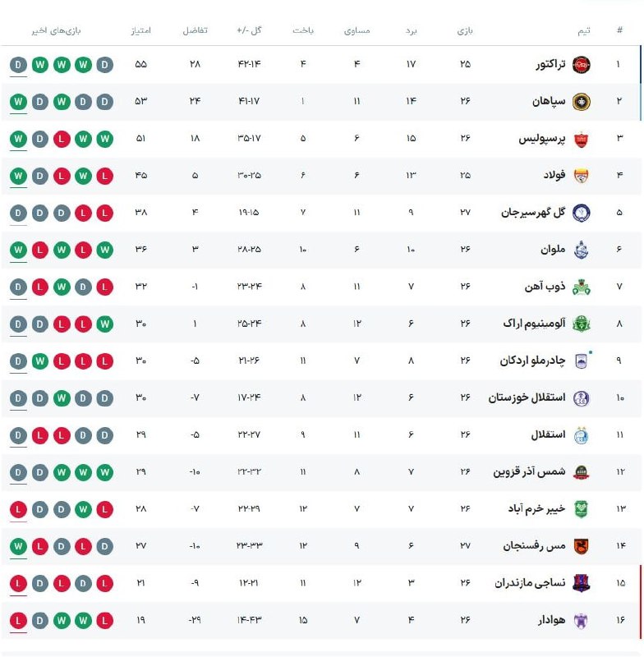The image size is (644, 657).
Task: Click the Mes Rafsanjan orange logo
Action: (581, 545)
